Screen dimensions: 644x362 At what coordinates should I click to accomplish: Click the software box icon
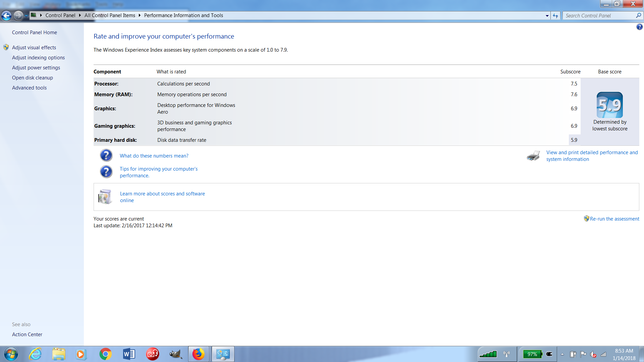click(x=105, y=197)
